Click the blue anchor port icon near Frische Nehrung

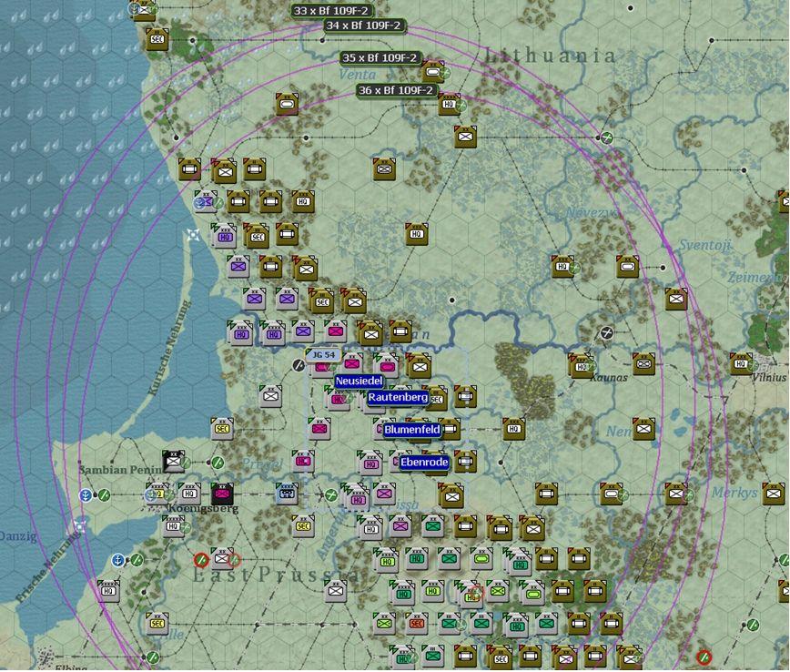click(x=117, y=560)
